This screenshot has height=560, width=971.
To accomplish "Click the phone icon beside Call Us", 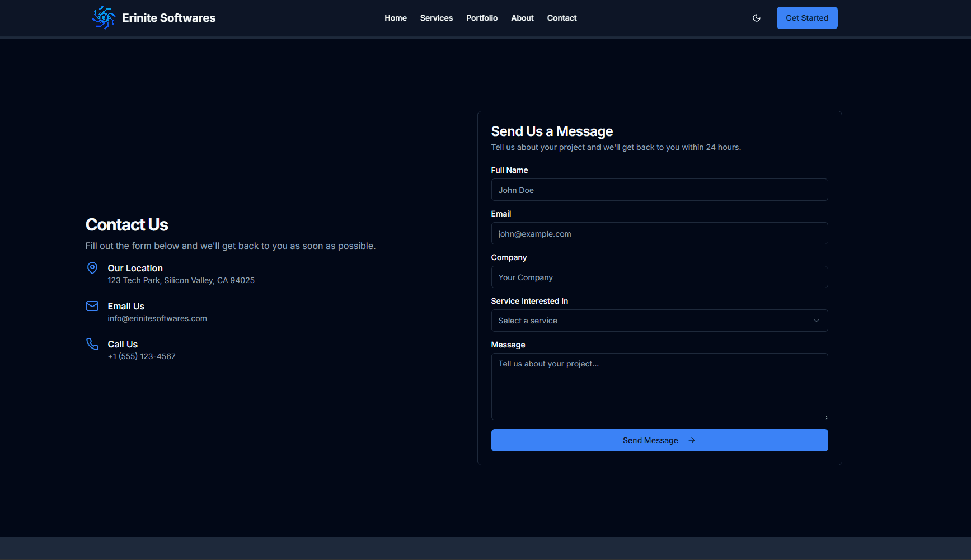I will (x=92, y=343).
